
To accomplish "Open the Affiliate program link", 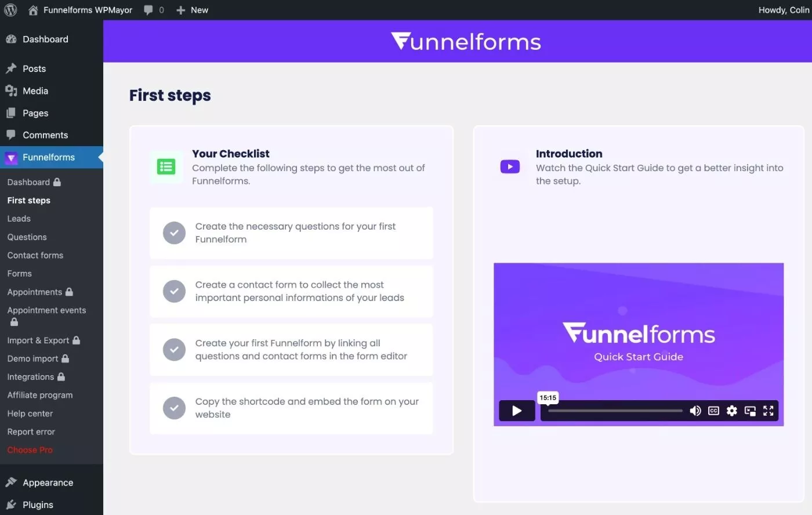I will tap(39, 395).
